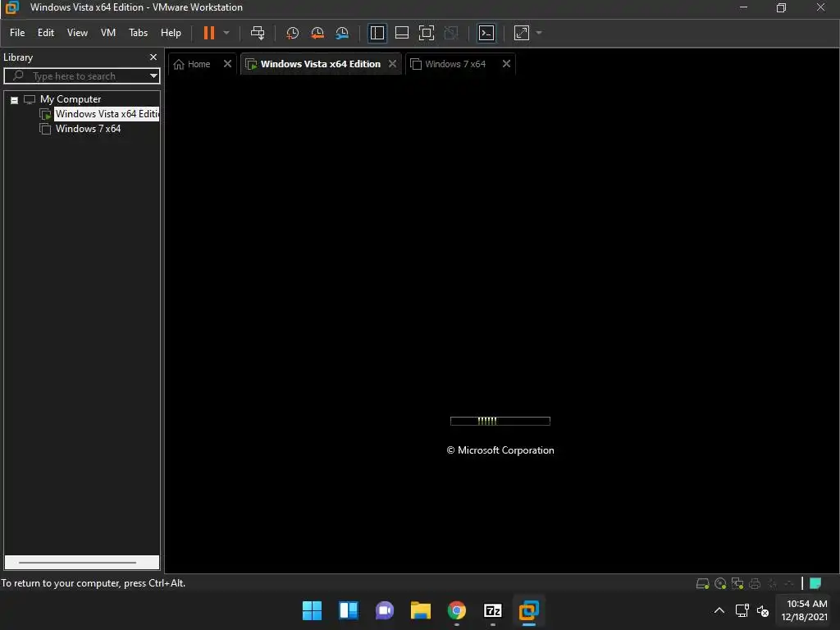This screenshot has height=630, width=840.
Task: Open the View menu
Action: point(77,33)
